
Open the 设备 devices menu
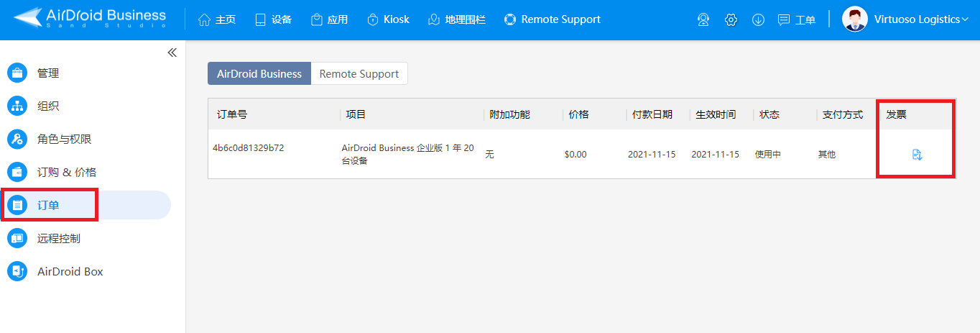tap(273, 19)
